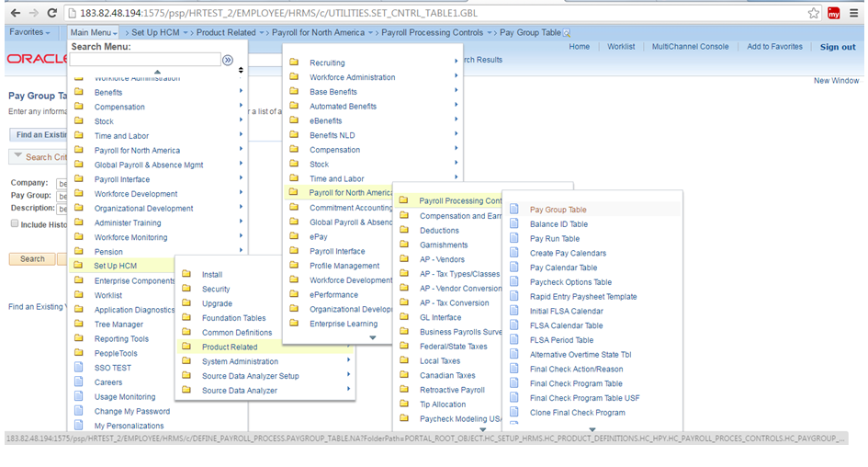Click Retroactive Payroll folder entry
Image resolution: width=868 pixels, height=467 pixels.
(452, 390)
